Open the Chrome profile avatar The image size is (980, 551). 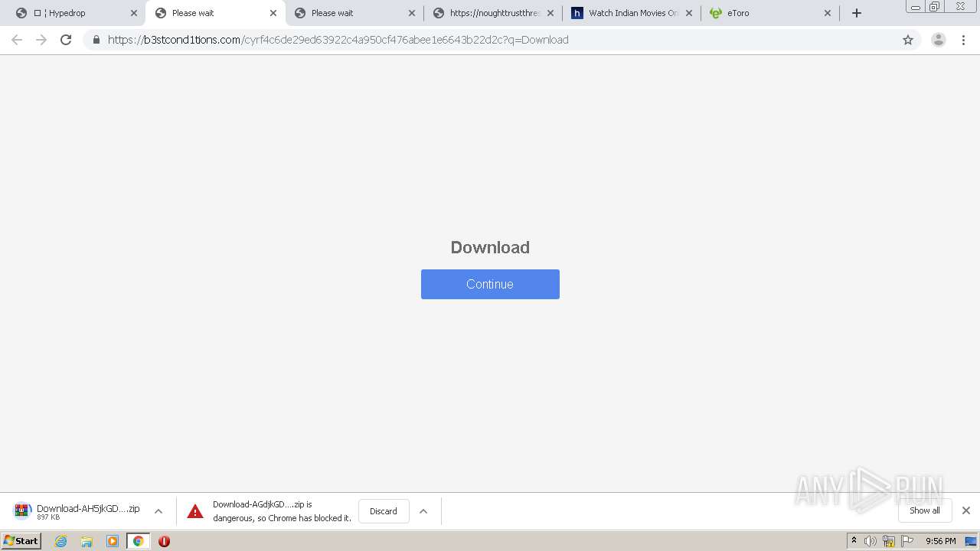point(938,40)
